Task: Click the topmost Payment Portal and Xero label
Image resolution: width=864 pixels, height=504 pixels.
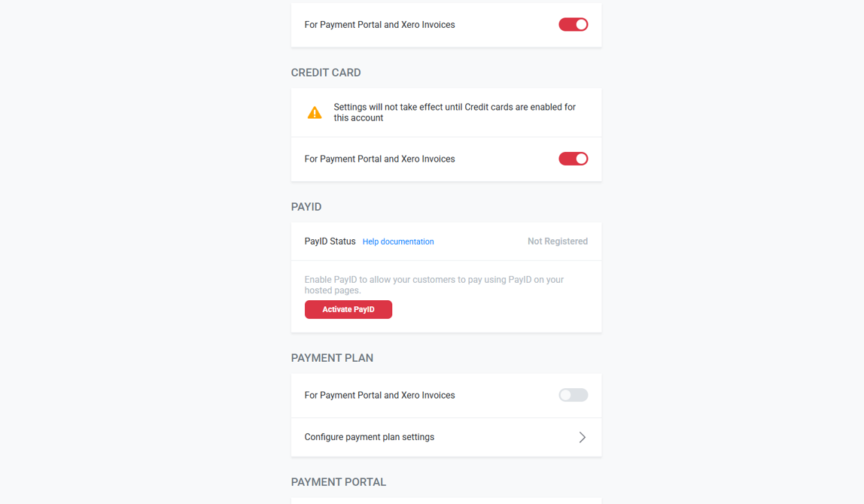Action: [379, 25]
